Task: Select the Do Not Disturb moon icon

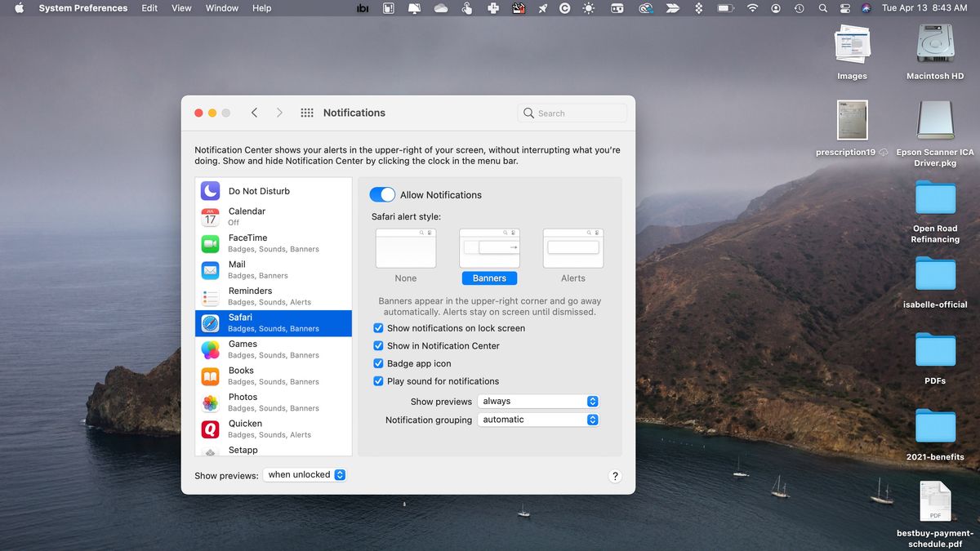Action: (210, 190)
